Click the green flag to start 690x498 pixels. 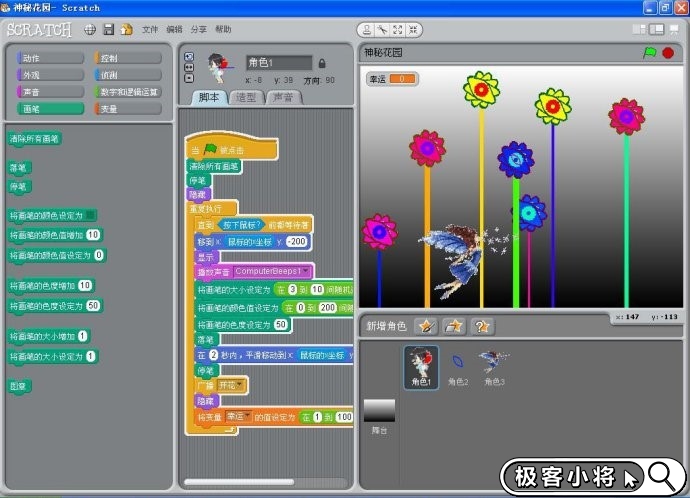tap(649, 52)
